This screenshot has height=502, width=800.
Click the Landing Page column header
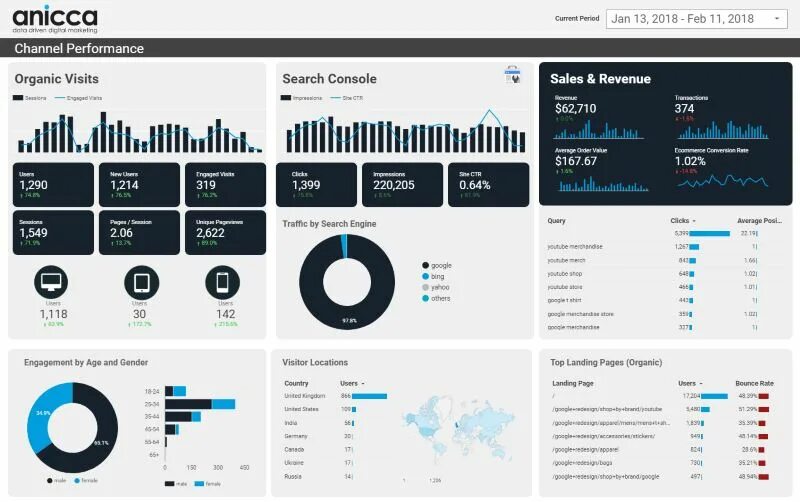572,383
